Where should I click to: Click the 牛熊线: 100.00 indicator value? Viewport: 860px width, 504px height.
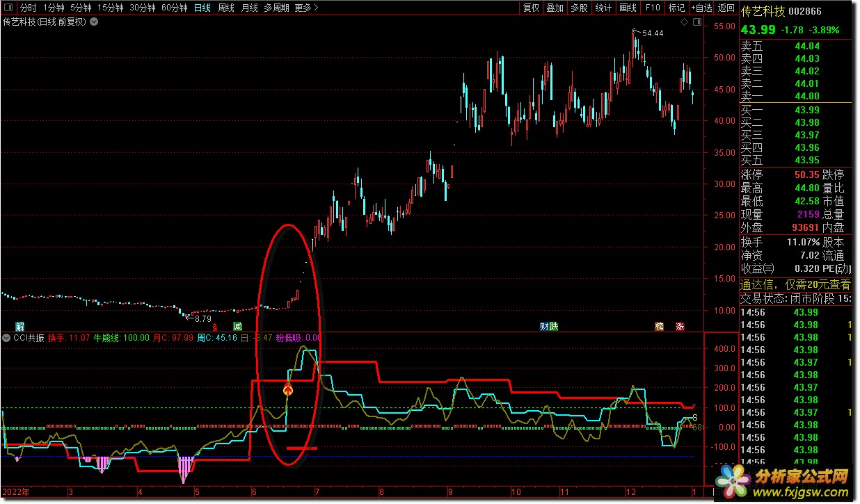(x=122, y=338)
